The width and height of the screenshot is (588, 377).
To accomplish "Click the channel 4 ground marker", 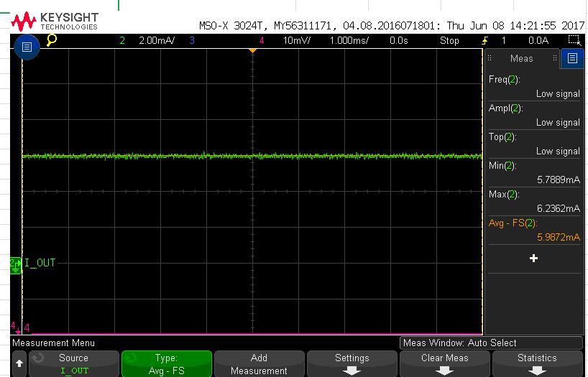I will coord(15,327).
